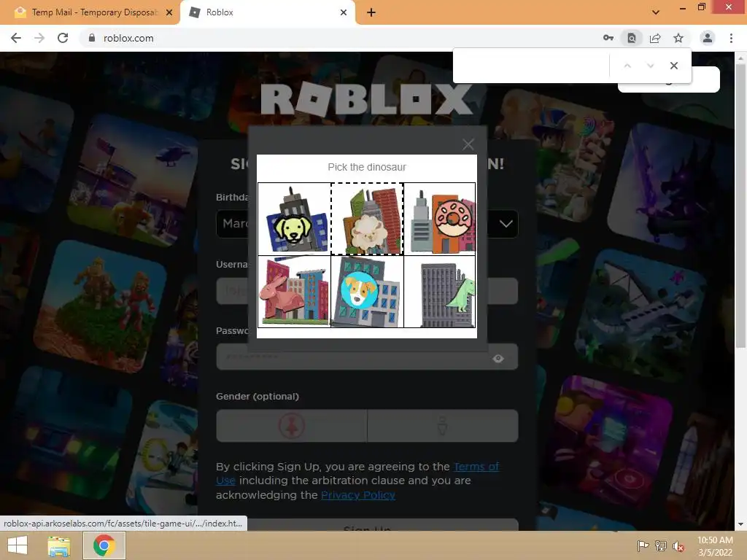This screenshot has height=560, width=747.
Task: Close the find bar
Action: (673, 66)
